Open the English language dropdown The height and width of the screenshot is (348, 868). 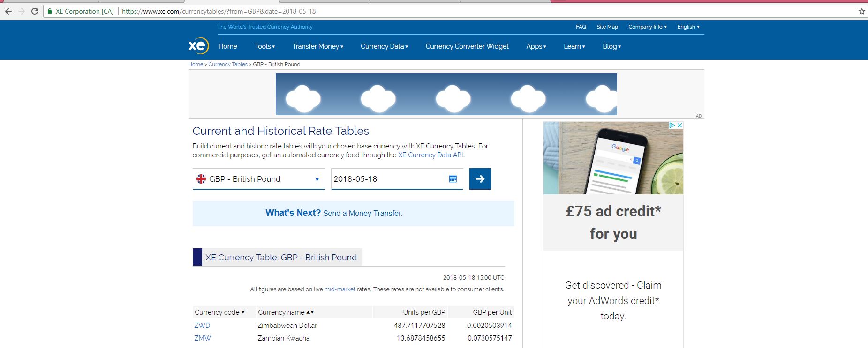(x=688, y=27)
